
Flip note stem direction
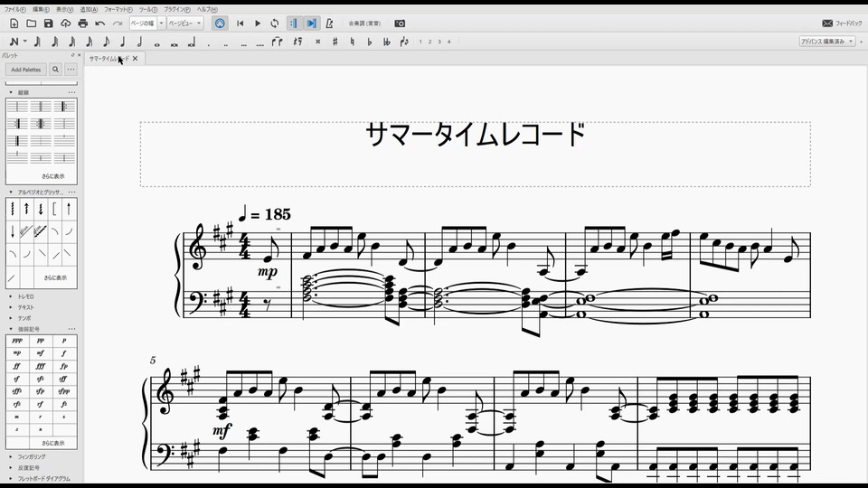tap(404, 42)
